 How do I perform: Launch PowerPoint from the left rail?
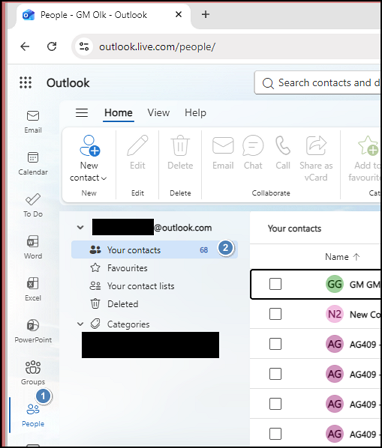[x=33, y=331]
